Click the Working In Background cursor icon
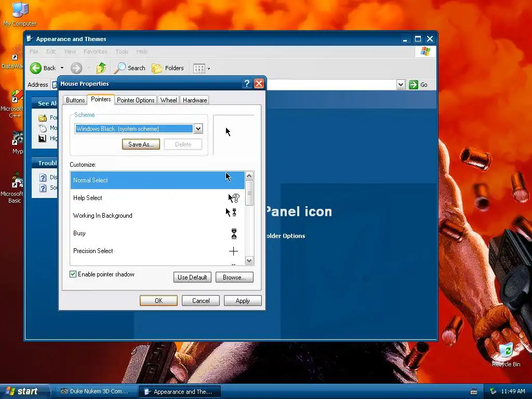Viewport: 532px width, 399px height. coord(231,212)
